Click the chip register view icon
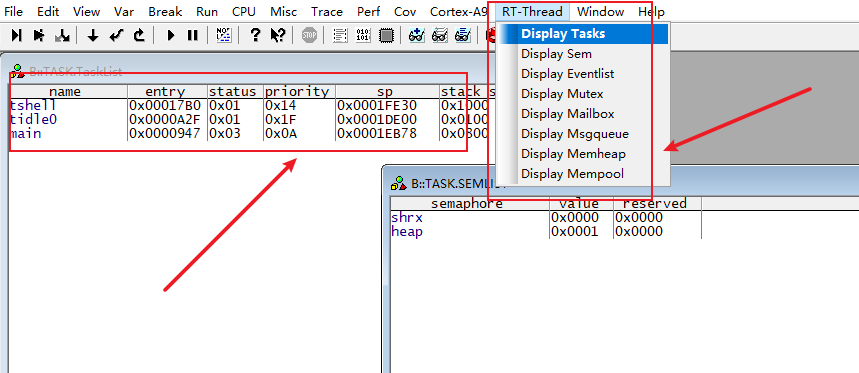The width and height of the screenshot is (859, 373). [387, 36]
